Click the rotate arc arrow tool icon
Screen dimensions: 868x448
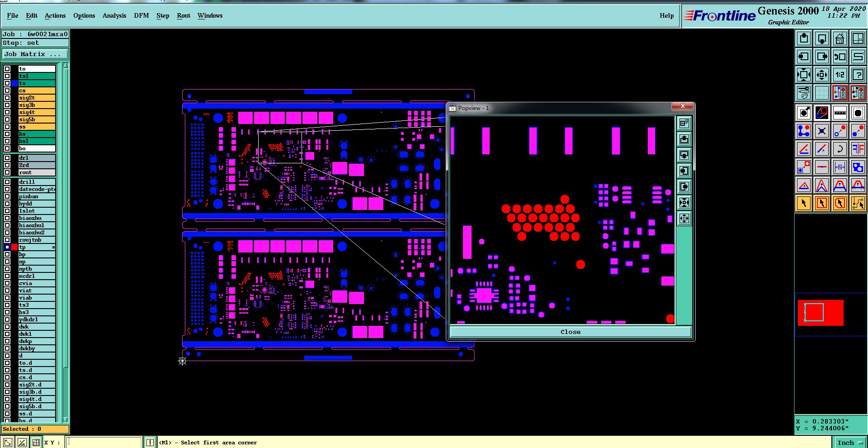tap(840, 149)
